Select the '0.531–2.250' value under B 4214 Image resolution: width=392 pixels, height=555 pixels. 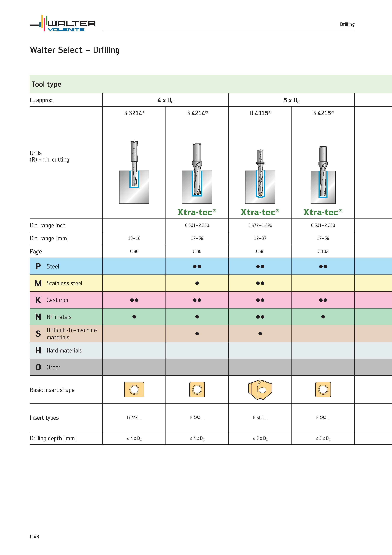coord(197,225)
